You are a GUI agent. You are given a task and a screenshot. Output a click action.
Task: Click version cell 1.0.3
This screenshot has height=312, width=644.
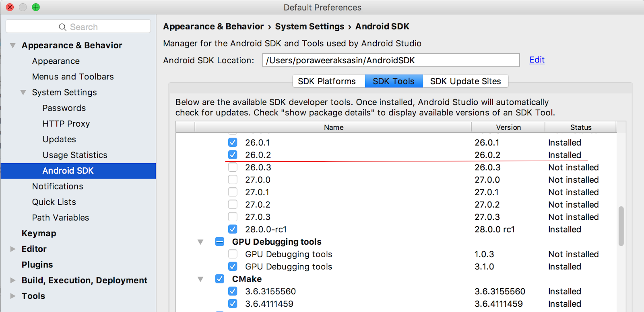coord(484,254)
